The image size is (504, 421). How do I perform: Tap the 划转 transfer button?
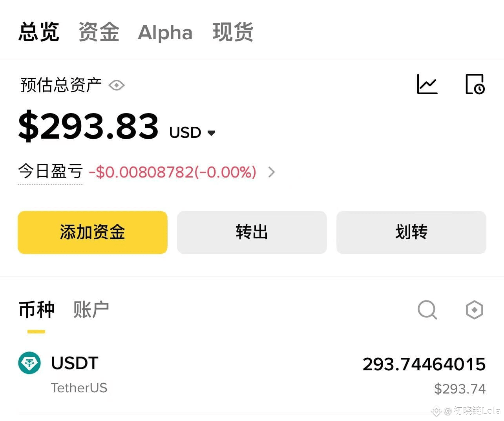(411, 232)
